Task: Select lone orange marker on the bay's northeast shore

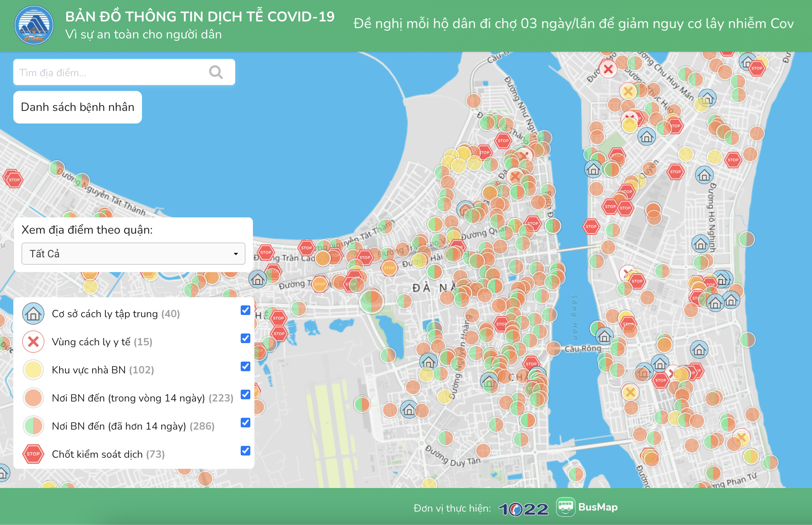Action: [473, 101]
